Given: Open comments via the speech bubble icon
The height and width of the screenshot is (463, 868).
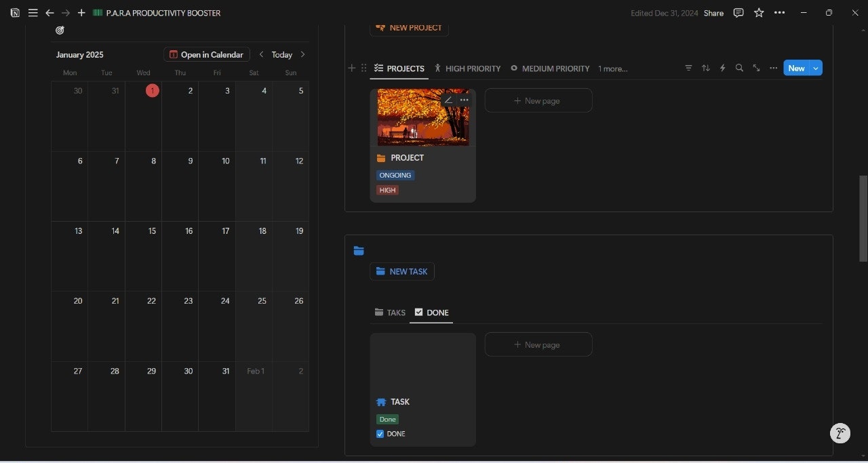Looking at the screenshot, I should pyautogui.click(x=738, y=12).
